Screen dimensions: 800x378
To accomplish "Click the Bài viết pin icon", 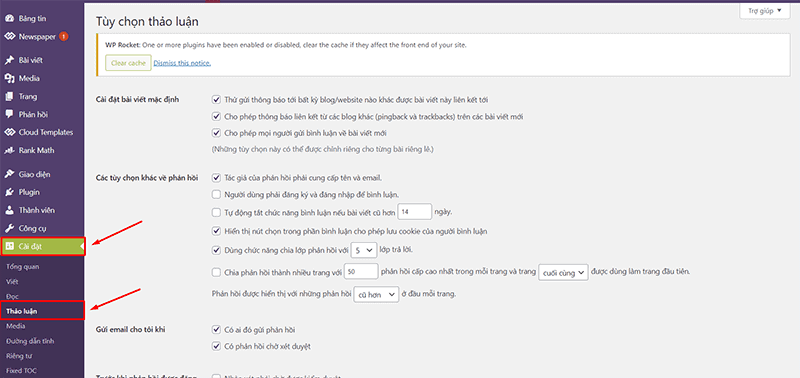I will [9, 60].
